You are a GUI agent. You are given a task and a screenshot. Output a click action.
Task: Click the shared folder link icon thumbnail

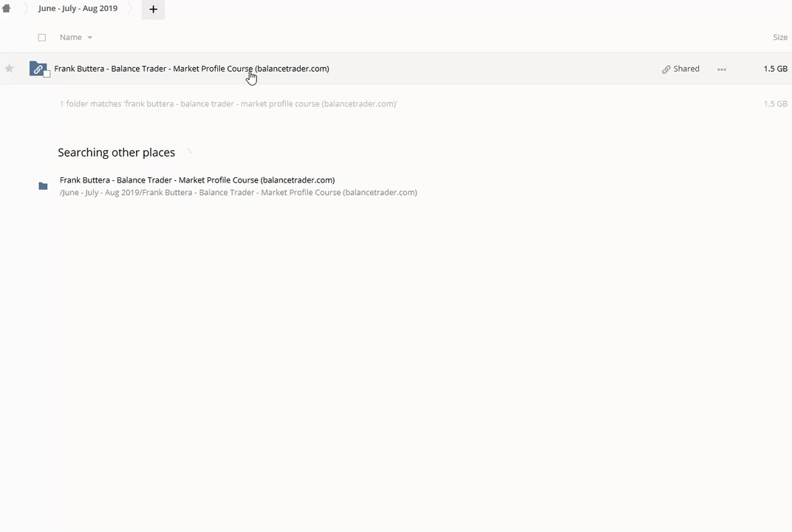[38, 69]
